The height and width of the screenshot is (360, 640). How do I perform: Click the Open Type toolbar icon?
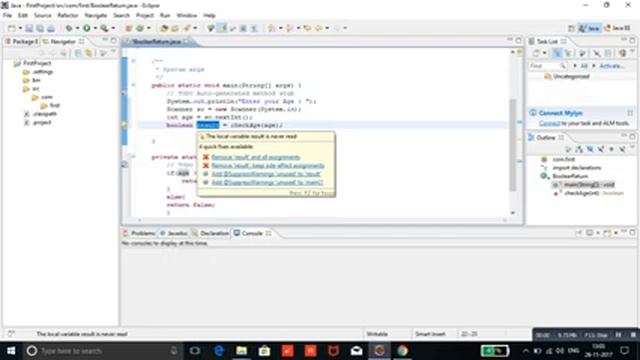pyautogui.click(x=164, y=28)
